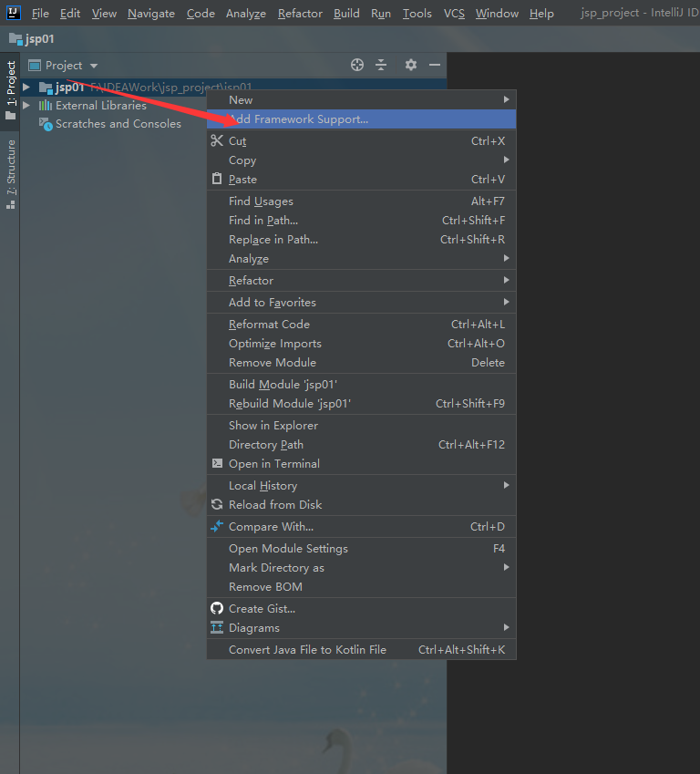Open the Edit menu
Image resolution: width=700 pixels, height=774 pixels.
70,14
